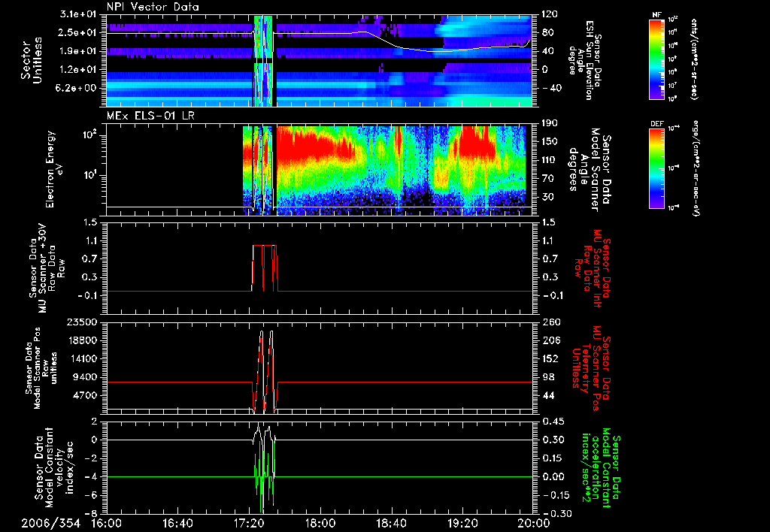
Task: Click the 20:00 time axis label
Action: pos(534,523)
